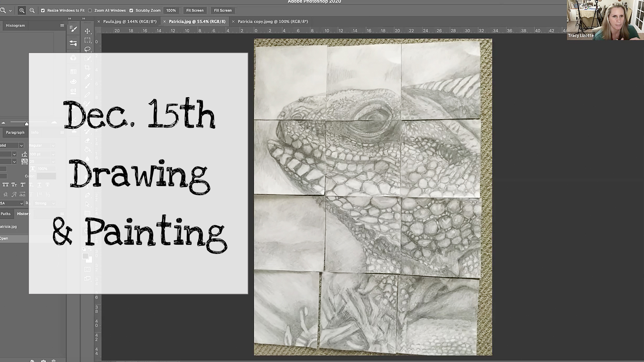The height and width of the screenshot is (362, 644).
Task: Switch to the Info panel tab
Action: pos(35,132)
